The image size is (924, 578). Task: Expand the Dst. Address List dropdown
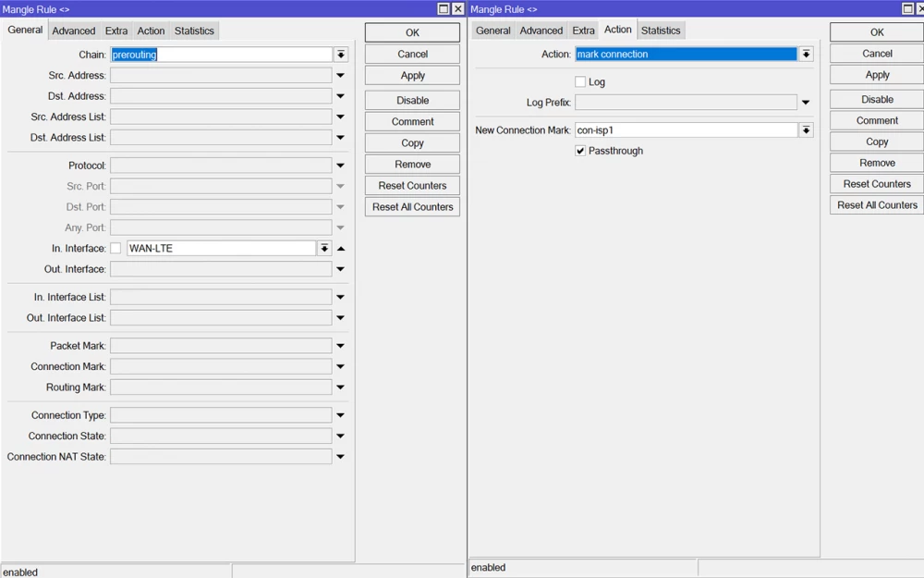point(340,137)
